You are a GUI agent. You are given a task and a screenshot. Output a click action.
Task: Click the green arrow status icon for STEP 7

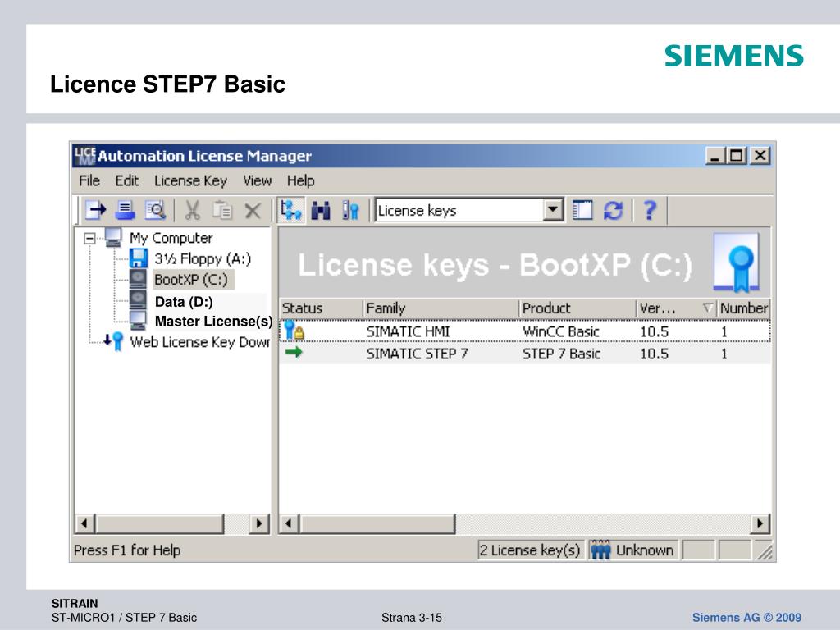294,352
